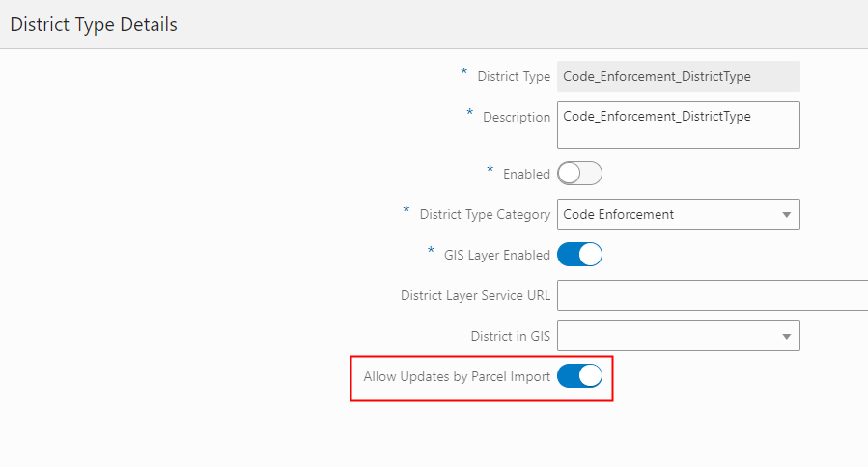Click the District Layer Service URL label
This screenshot has height=467, width=868.
tap(475, 296)
